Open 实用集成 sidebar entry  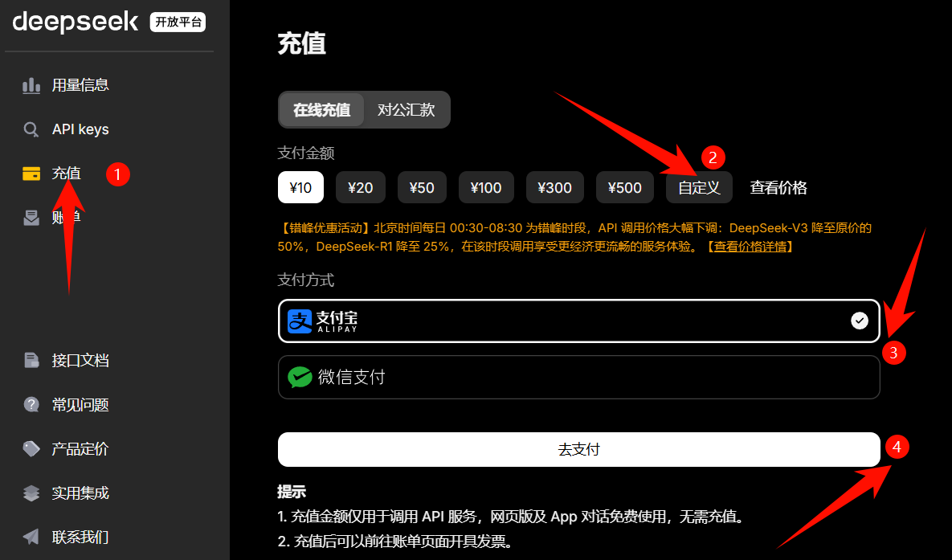(80, 493)
